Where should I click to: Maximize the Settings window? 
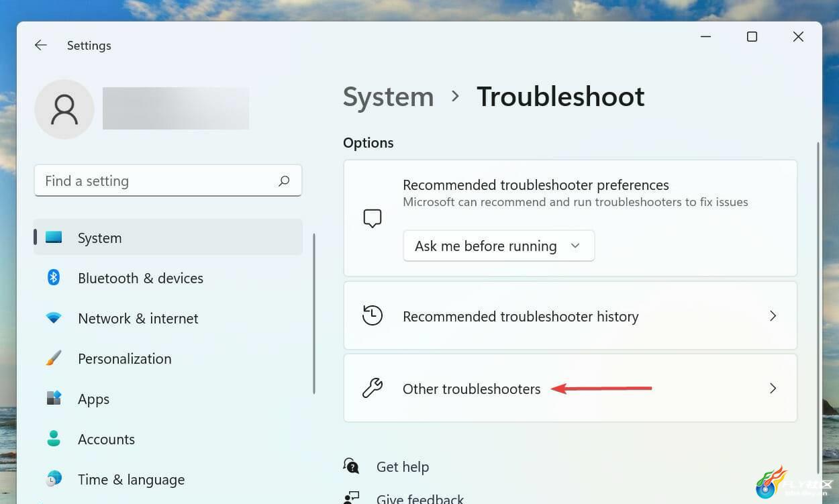pyautogui.click(x=752, y=37)
